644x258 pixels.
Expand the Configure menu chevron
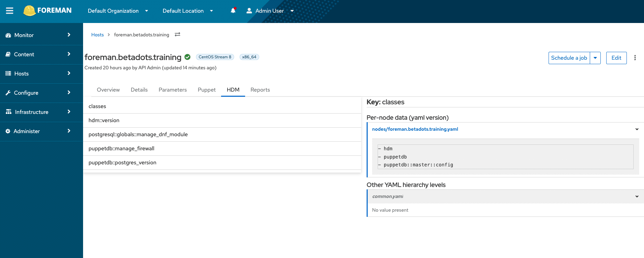click(69, 92)
